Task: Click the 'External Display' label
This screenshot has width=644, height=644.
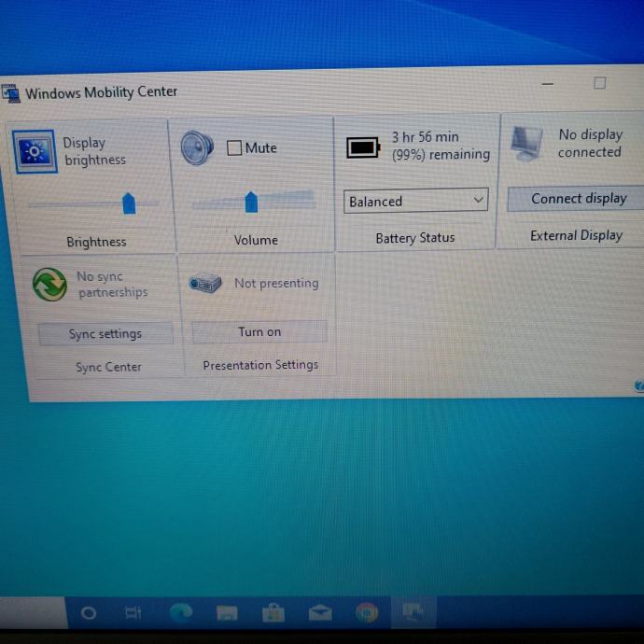Action: (576, 235)
